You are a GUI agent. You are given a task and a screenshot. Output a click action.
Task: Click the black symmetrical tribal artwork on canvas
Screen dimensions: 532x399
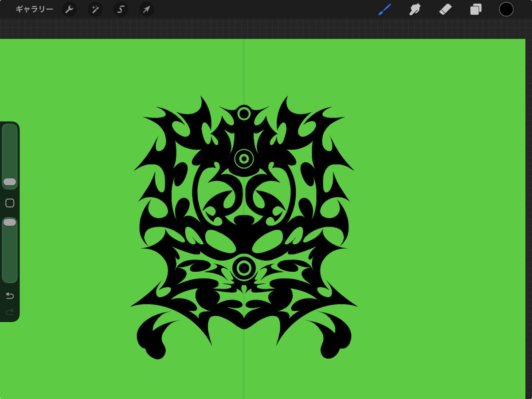tap(244, 227)
